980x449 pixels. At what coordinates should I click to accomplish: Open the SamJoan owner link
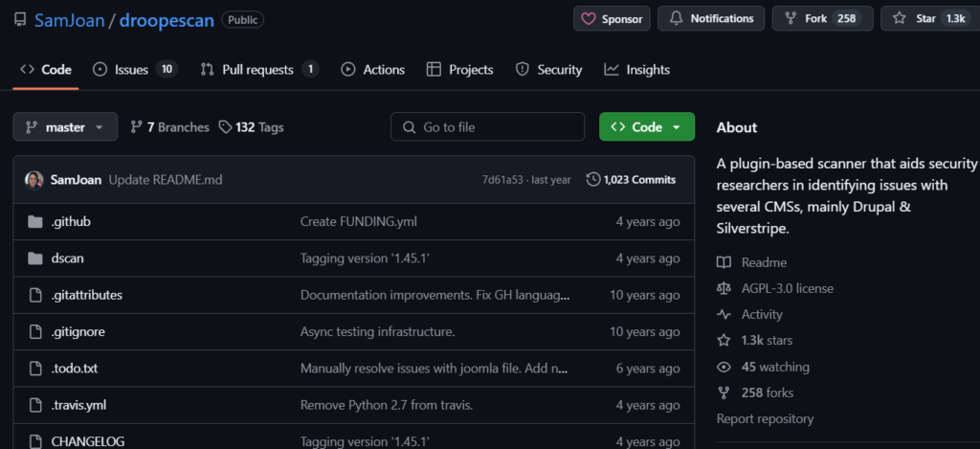[x=69, y=20]
